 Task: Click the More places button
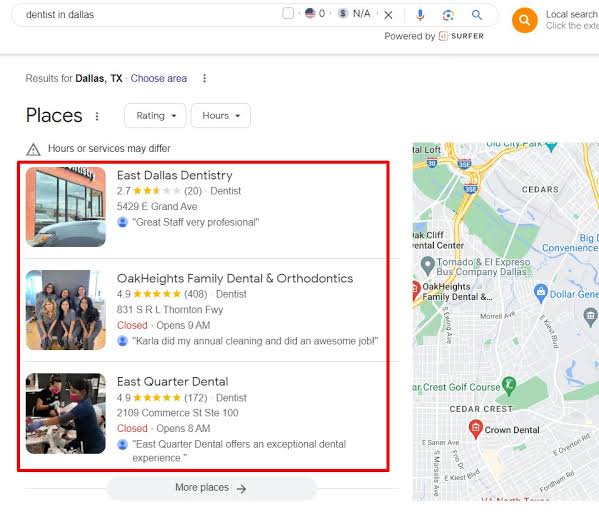coord(212,488)
